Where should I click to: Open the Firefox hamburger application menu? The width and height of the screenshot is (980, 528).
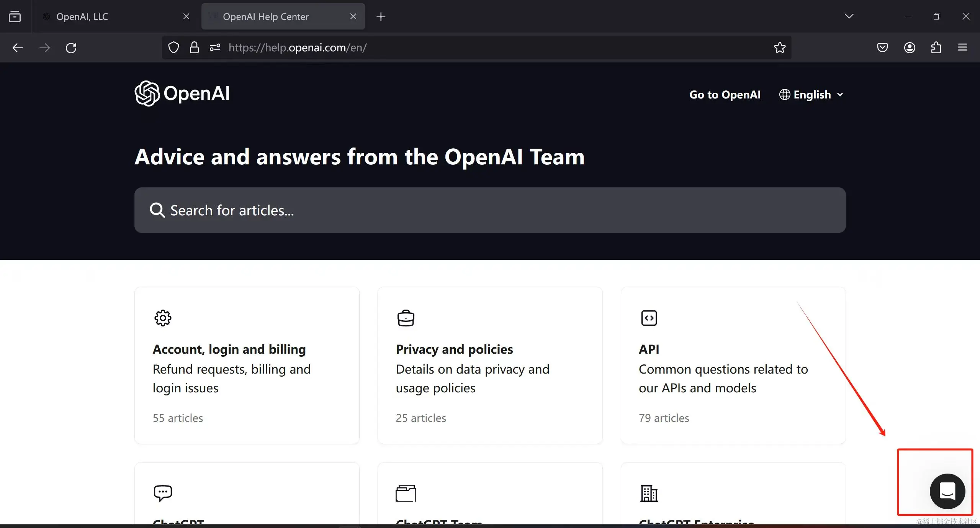coord(962,48)
